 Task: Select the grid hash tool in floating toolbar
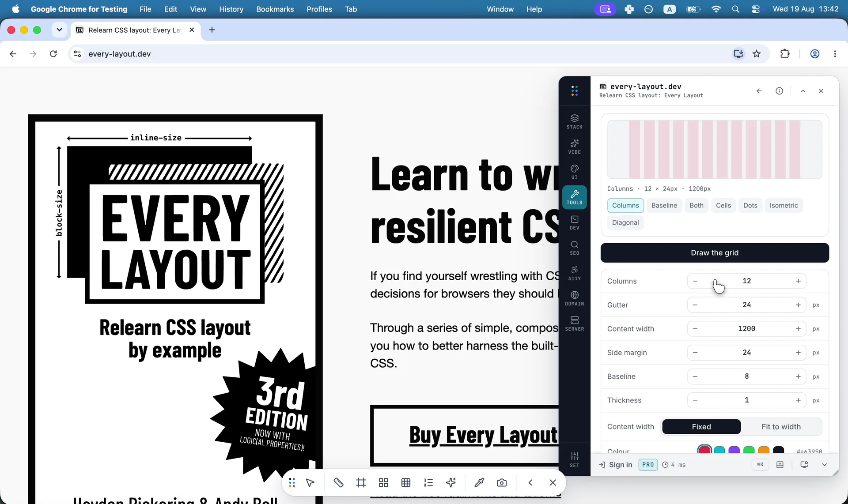click(361, 483)
